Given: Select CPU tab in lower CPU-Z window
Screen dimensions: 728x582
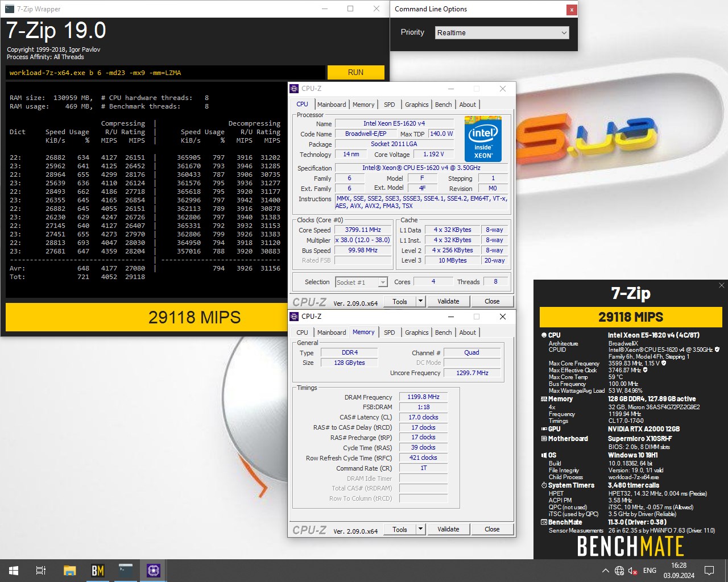Looking at the screenshot, I should coord(302,332).
